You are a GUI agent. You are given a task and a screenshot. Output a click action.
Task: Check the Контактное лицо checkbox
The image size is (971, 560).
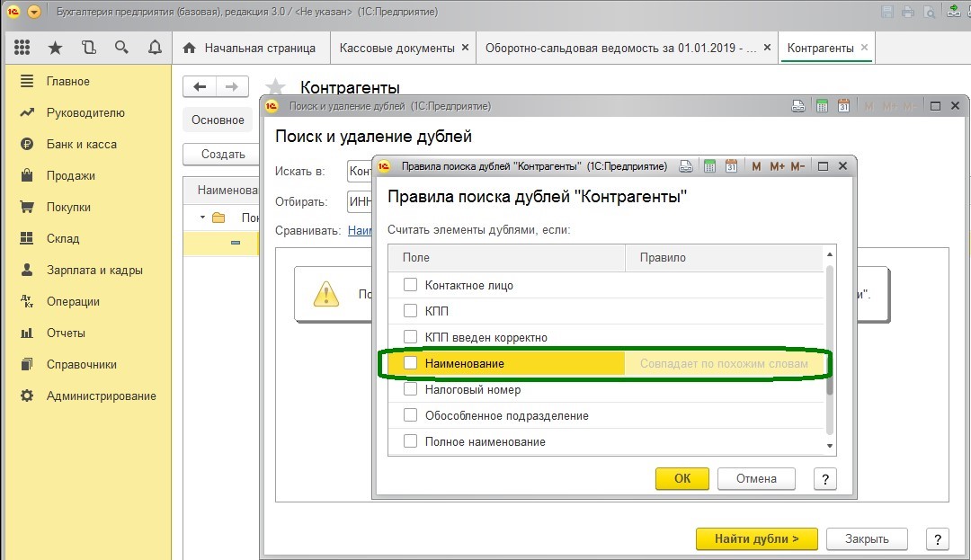coord(410,285)
